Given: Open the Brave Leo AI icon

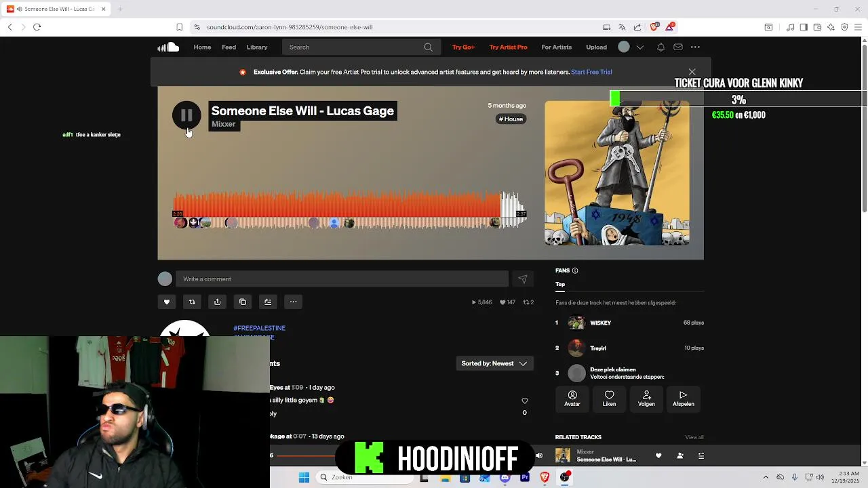Looking at the screenshot, I should coord(831,27).
